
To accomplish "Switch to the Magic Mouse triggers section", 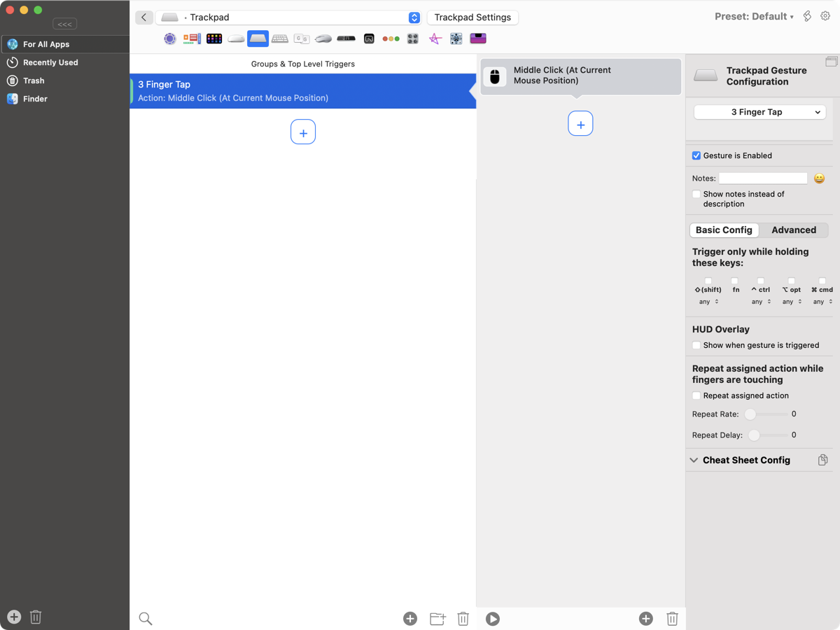I will point(235,38).
